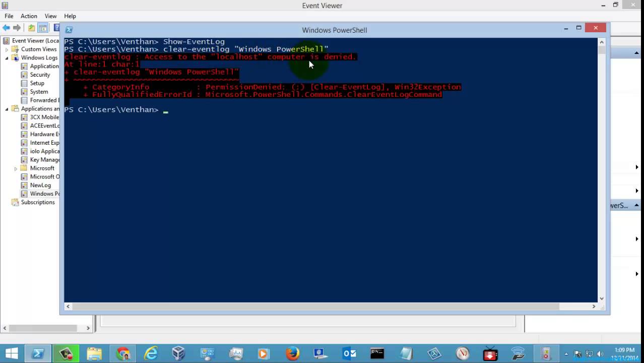Click the Event Viewer icon on taskbar

pyautogui.click(x=546, y=353)
